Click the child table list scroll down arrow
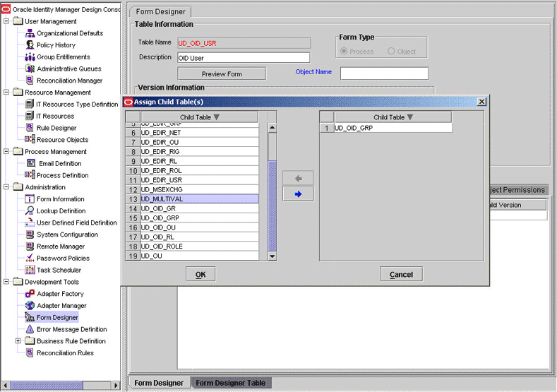The height and width of the screenshot is (392, 557). tap(272, 256)
